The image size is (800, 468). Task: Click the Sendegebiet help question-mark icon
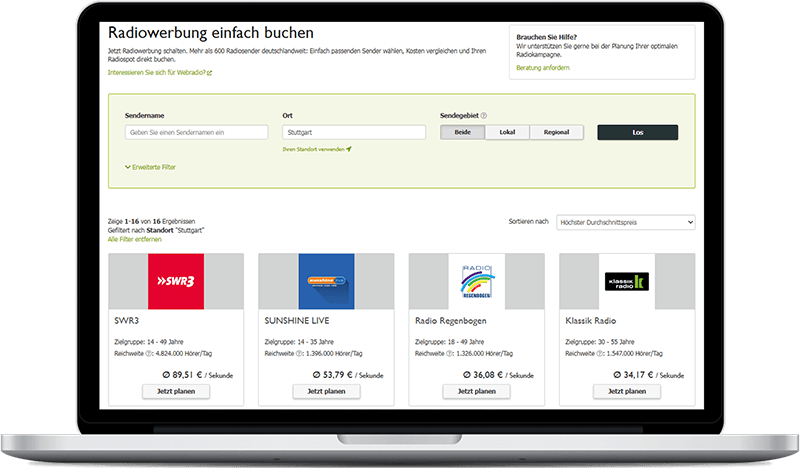click(484, 116)
